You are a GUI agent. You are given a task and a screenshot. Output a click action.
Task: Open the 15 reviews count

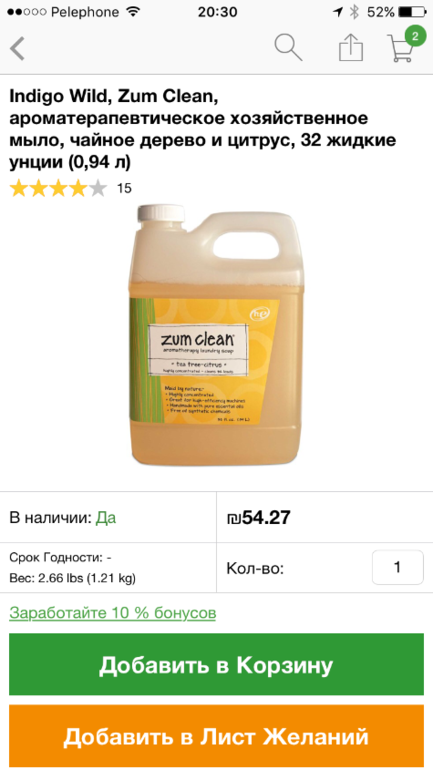click(x=124, y=189)
